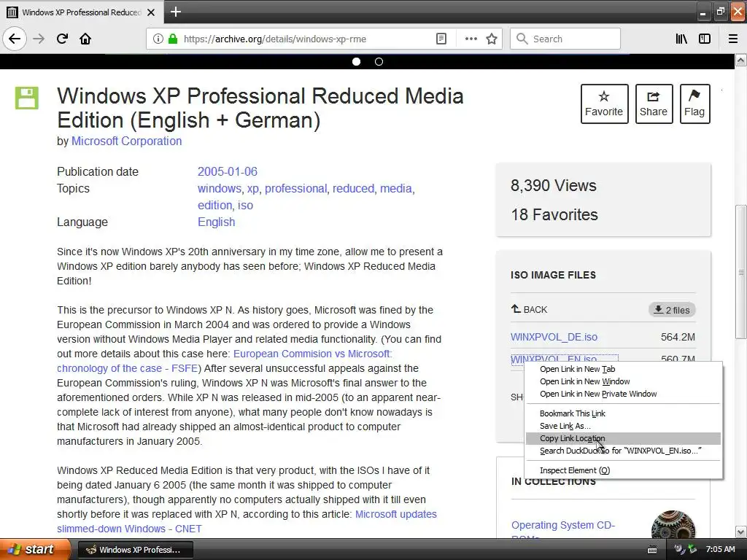The height and width of the screenshot is (560, 747).
Task: Click the 2005-01-06 publication date link
Action: point(228,171)
